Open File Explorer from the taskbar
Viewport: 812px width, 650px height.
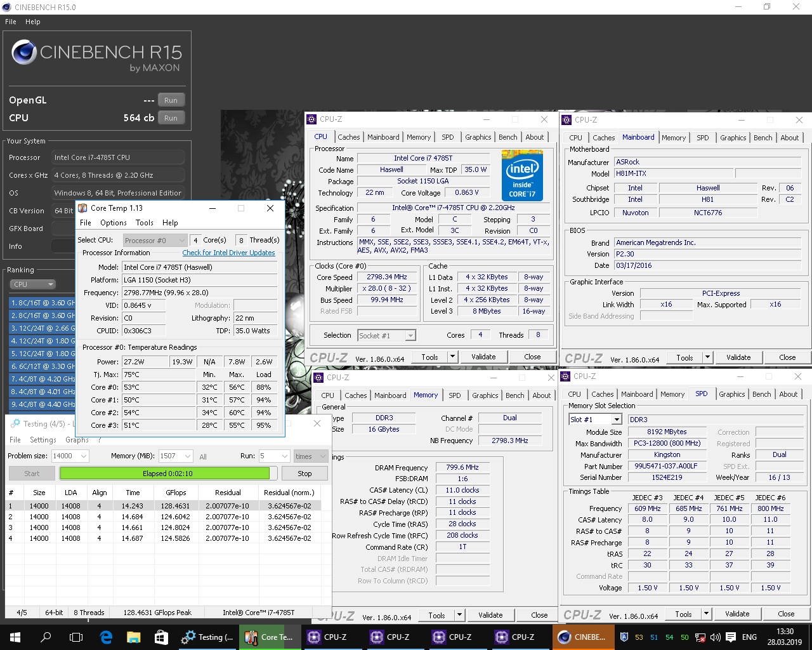[133, 637]
